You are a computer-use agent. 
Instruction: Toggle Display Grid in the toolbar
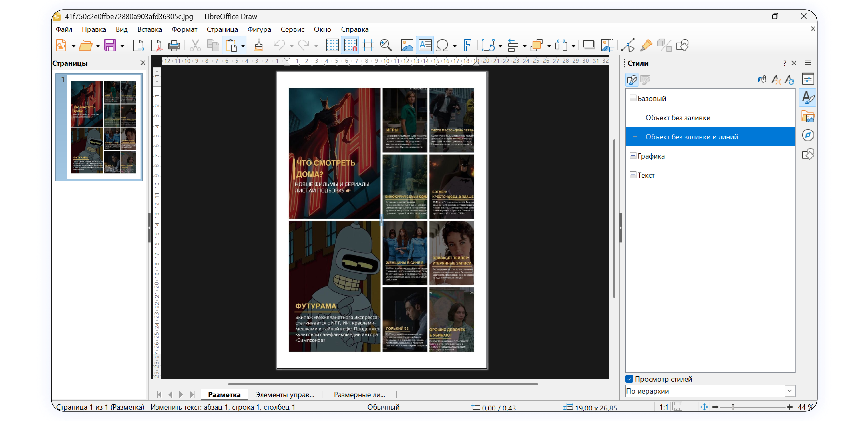(332, 45)
